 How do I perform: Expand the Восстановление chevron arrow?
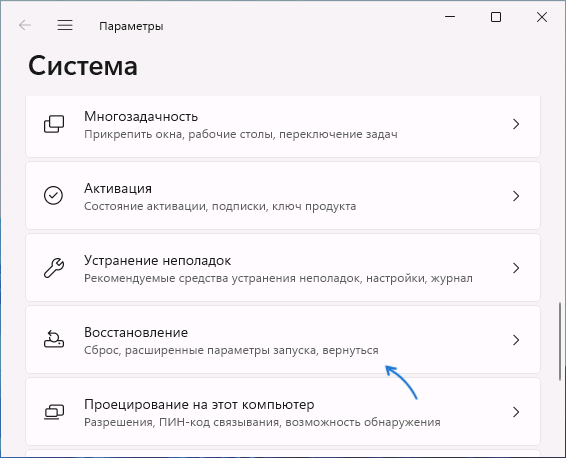[x=516, y=340]
